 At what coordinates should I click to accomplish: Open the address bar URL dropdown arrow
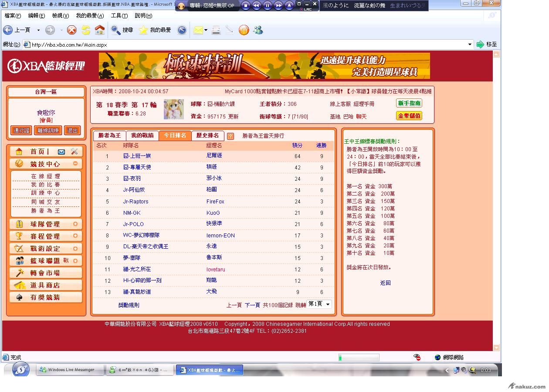pyautogui.click(x=470, y=44)
